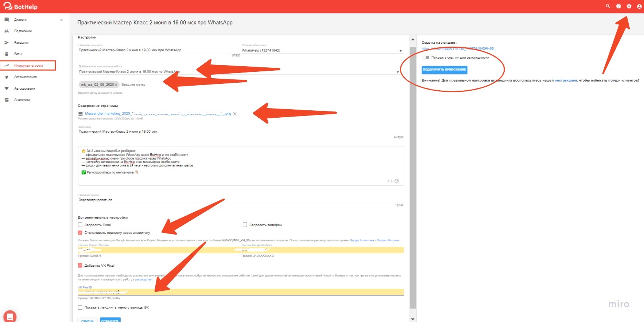The image size is (644, 322).
Task: Go to "Авторассылки" in the sidebar
Action: pos(24,89)
